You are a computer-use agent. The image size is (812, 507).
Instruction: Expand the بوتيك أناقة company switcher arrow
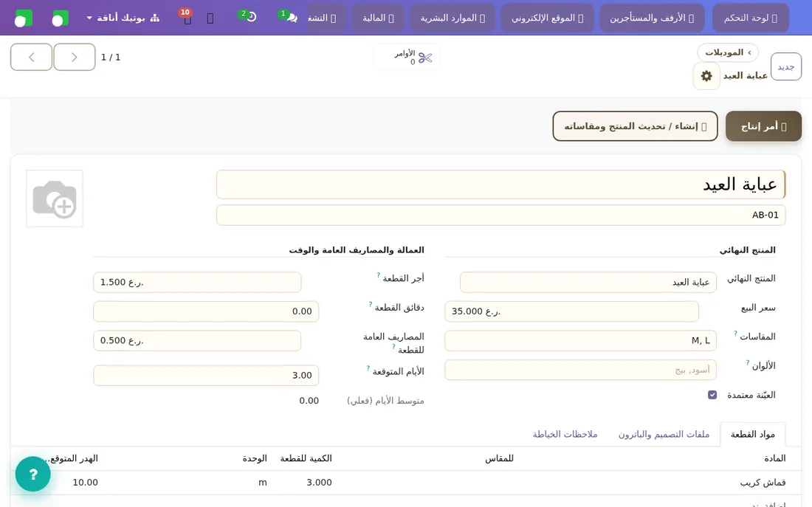89,18
